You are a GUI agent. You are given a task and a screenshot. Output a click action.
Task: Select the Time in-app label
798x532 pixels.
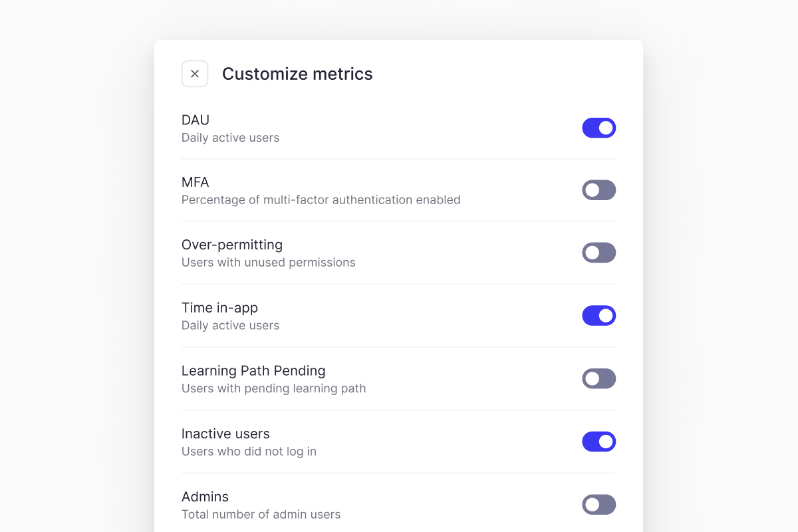(219, 308)
